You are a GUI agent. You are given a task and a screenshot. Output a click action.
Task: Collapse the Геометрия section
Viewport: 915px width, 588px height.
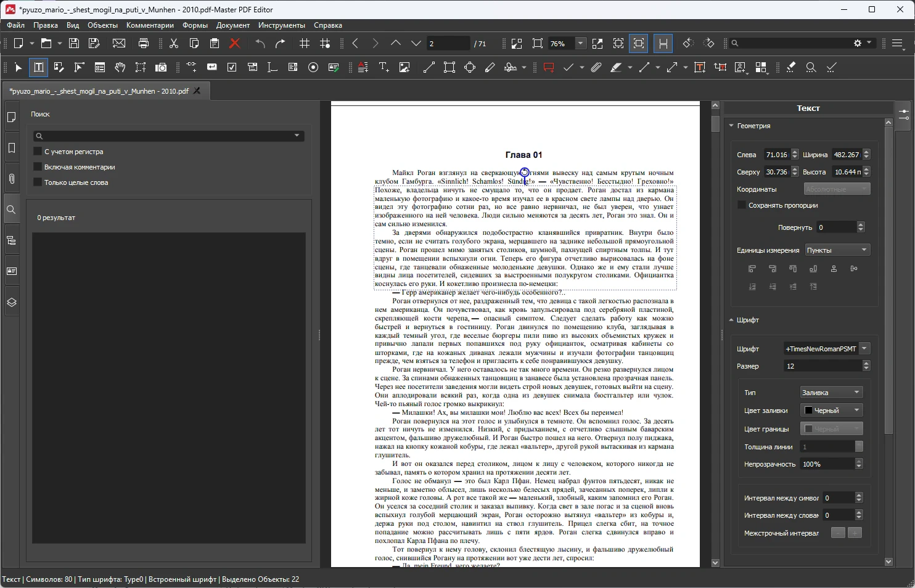732,126
